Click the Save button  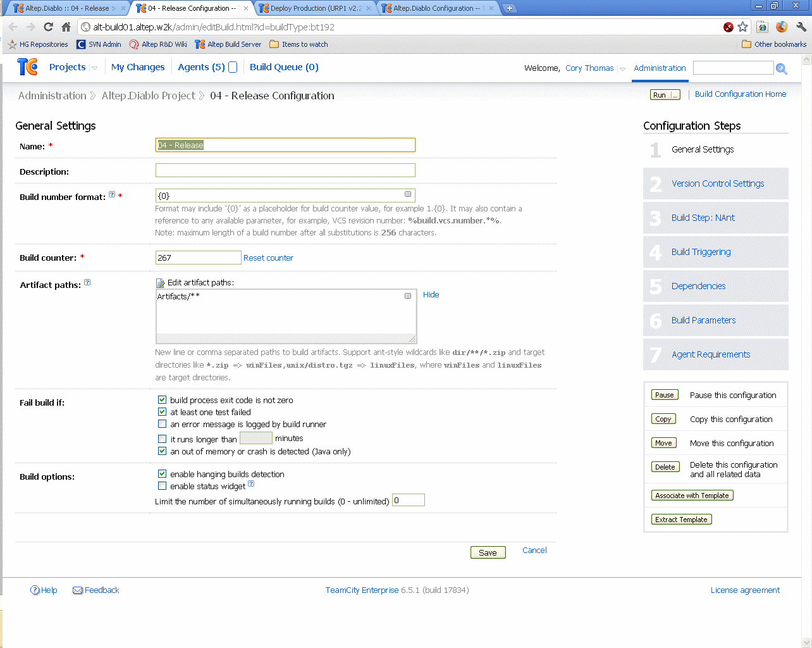click(x=488, y=552)
